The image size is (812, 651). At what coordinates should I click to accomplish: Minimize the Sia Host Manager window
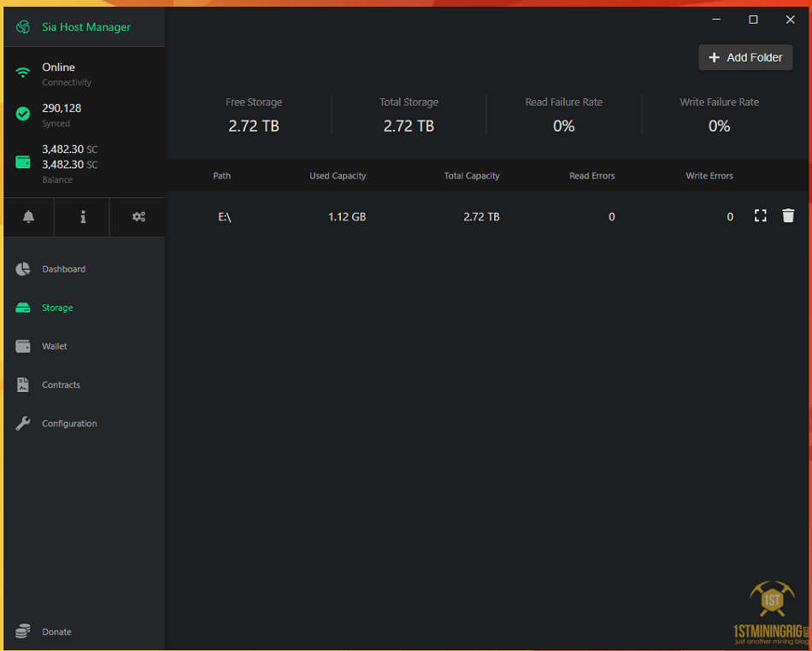point(716,19)
